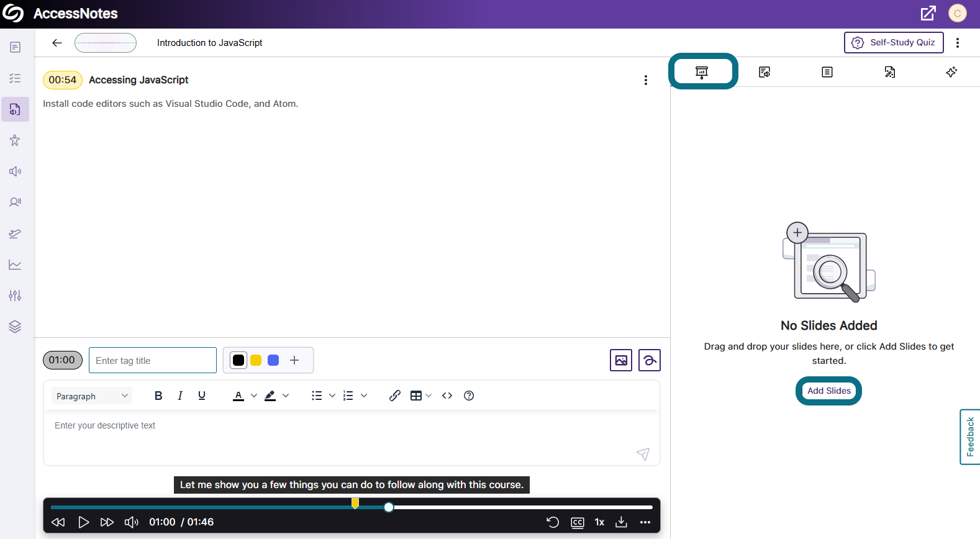Change the 1x playback speed
The image size is (980, 539).
pyautogui.click(x=599, y=522)
